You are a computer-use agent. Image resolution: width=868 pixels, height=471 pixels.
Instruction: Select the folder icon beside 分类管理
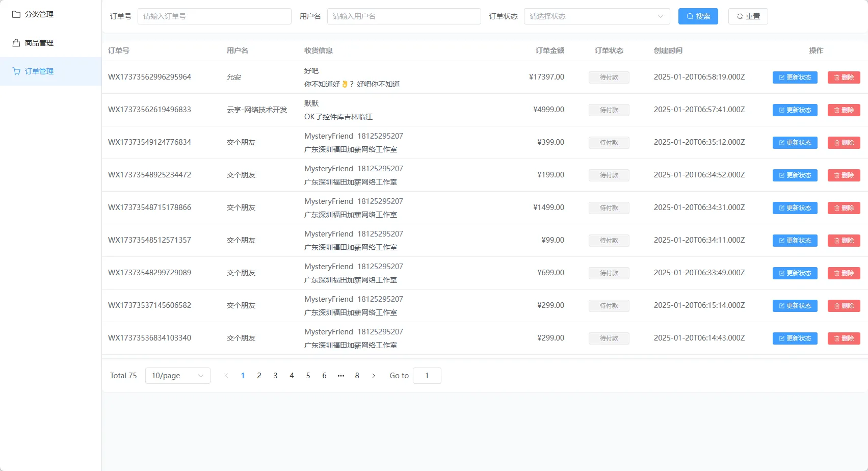click(x=15, y=14)
